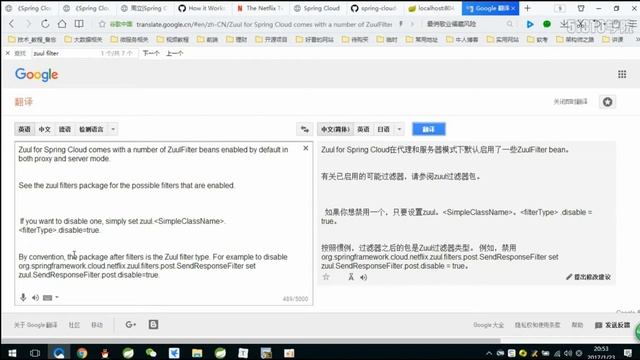Viewport: 640px width, 360px height.
Task: Click the phonetic reading icon under translation
Action: click(351, 277)
